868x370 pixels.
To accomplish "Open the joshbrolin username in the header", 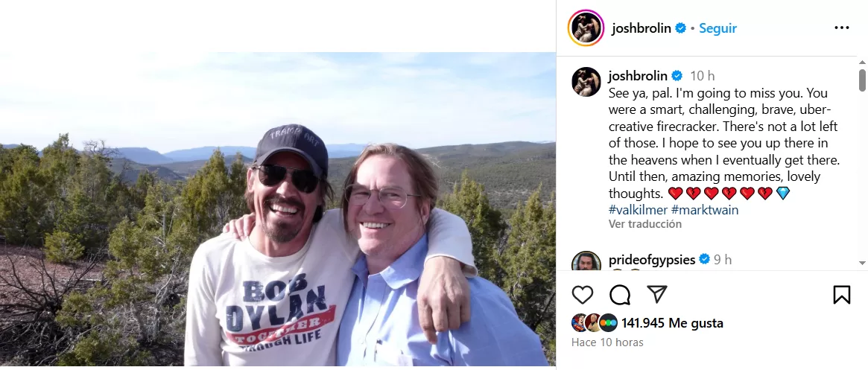I will 641,28.
